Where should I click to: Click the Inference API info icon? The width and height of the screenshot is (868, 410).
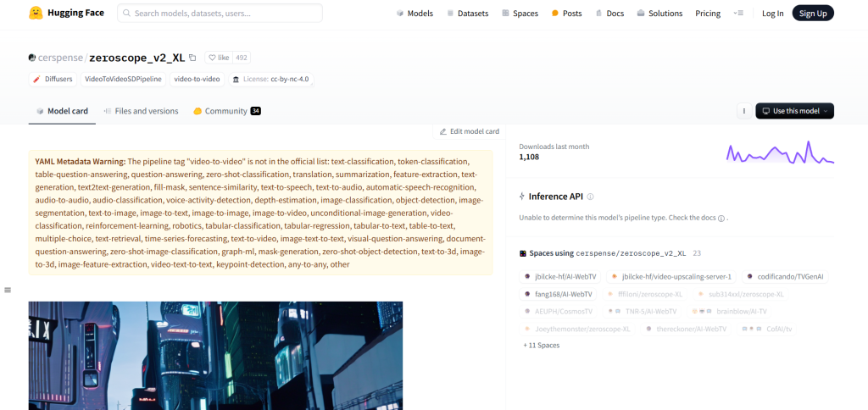coord(591,197)
